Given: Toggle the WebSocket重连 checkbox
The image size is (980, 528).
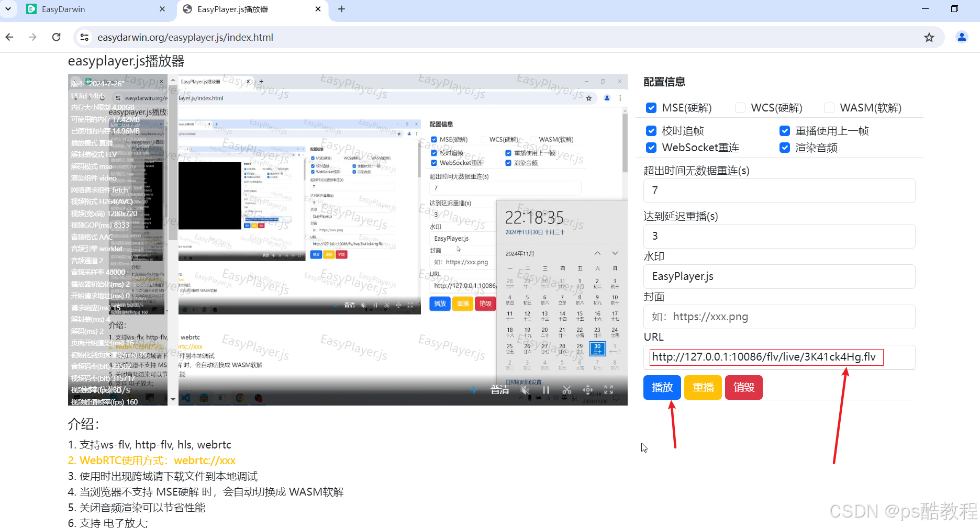Looking at the screenshot, I should pyautogui.click(x=651, y=148).
